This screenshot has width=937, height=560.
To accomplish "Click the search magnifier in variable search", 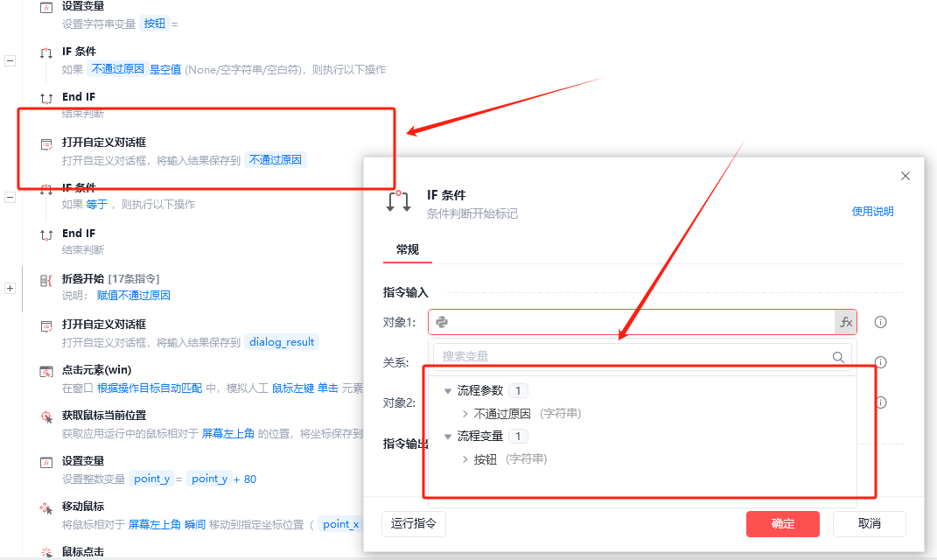I will [838, 357].
